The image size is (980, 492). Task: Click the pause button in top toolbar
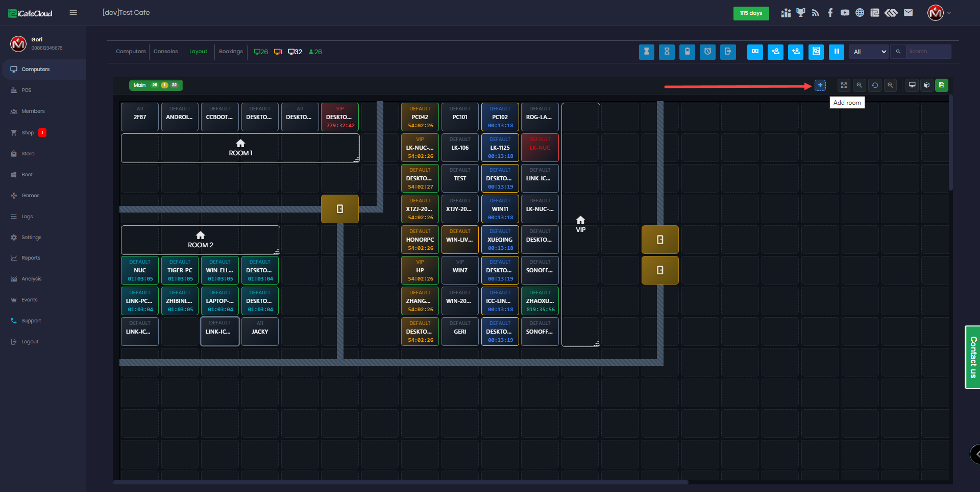coord(836,52)
